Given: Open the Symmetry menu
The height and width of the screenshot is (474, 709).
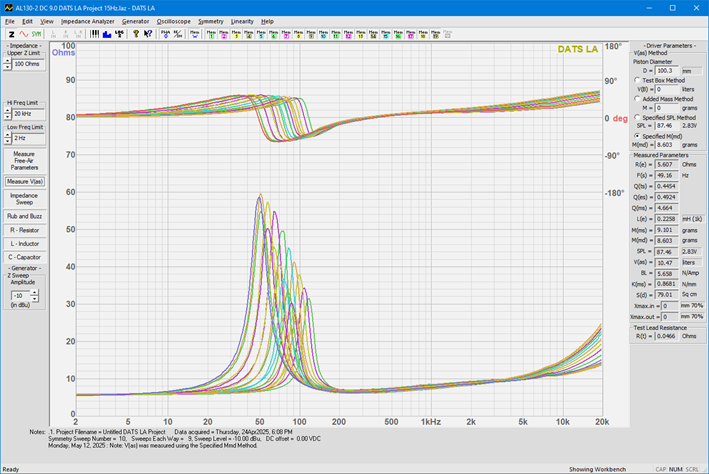Looking at the screenshot, I should pos(211,21).
